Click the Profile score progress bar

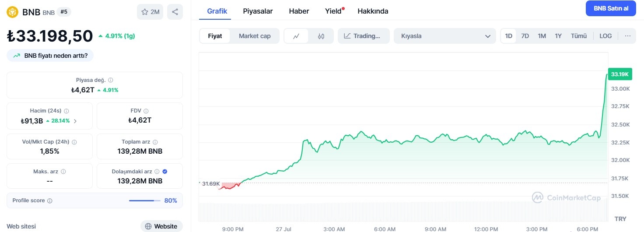(x=144, y=200)
